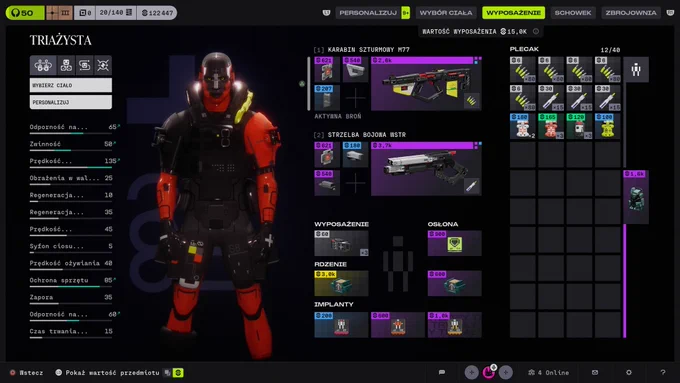This screenshot has width=680, height=383.
Task: Select the blue 200 implant
Action: pyautogui.click(x=341, y=324)
